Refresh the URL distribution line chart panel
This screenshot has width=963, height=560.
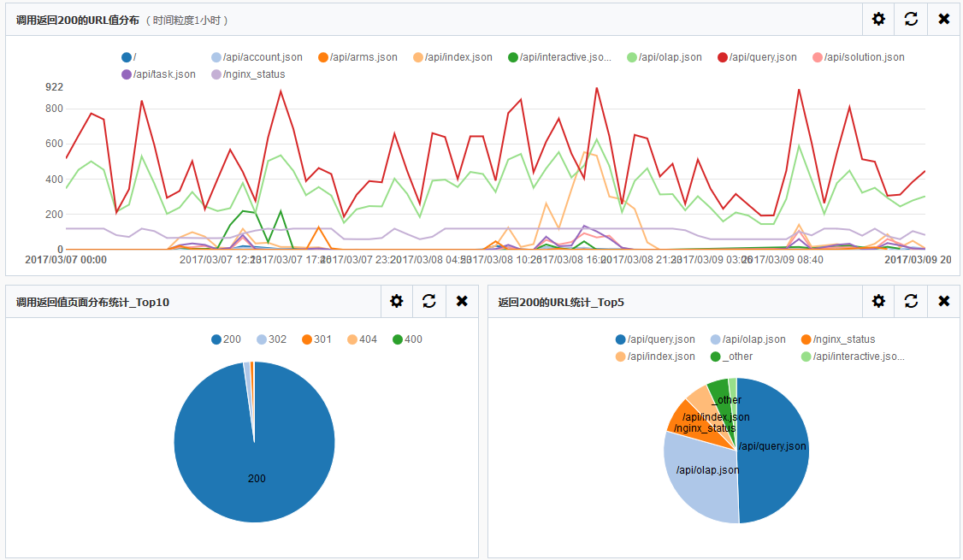pyautogui.click(x=912, y=19)
